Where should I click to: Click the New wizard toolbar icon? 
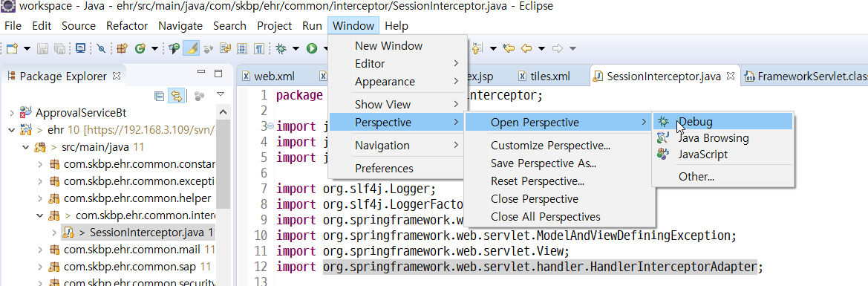[12, 48]
